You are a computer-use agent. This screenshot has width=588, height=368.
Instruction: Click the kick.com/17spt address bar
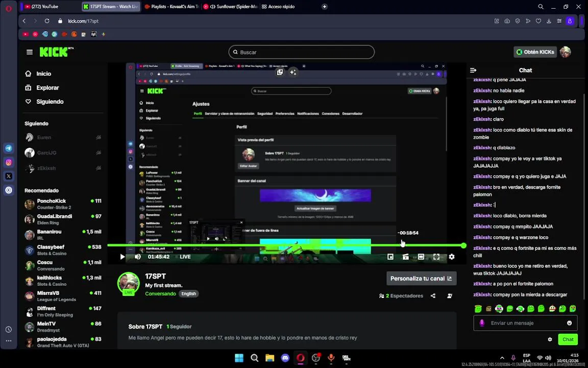(x=83, y=21)
